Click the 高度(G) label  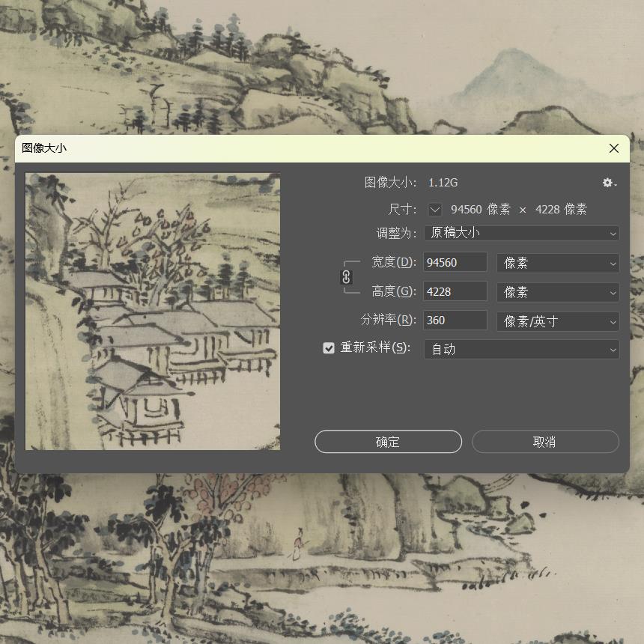394,291
